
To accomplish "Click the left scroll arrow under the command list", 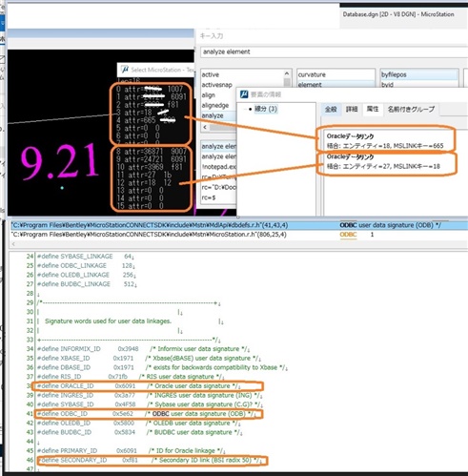I will [x=205, y=127].
